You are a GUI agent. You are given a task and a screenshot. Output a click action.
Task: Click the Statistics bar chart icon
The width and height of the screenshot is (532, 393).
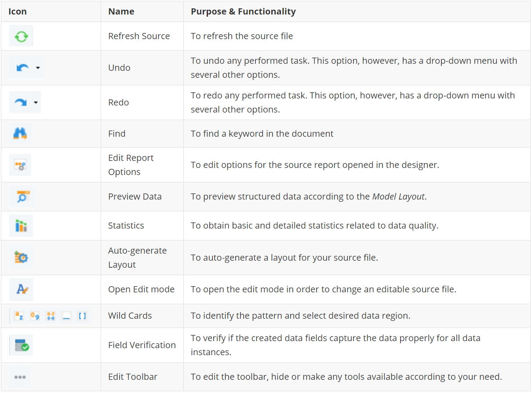tap(21, 226)
